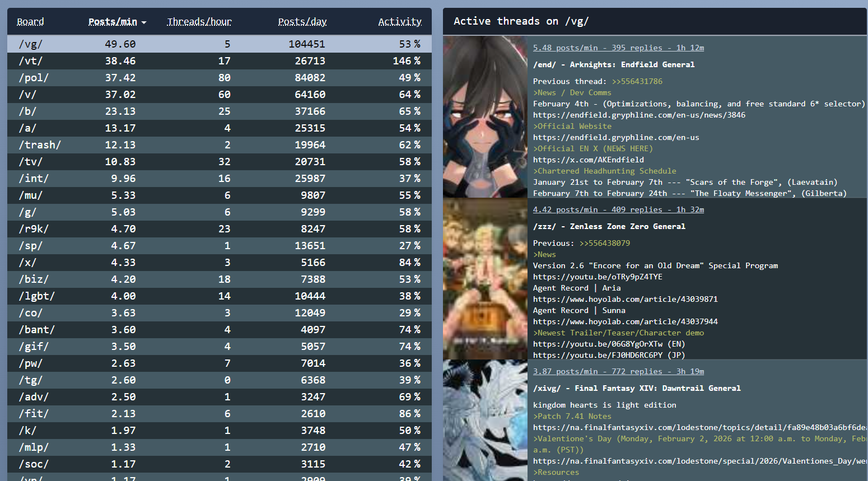This screenshot has width=868, height=481.
Task: Click the ">Chartered Headhunting Schedule" greentext line
Action: click(605, 171)
